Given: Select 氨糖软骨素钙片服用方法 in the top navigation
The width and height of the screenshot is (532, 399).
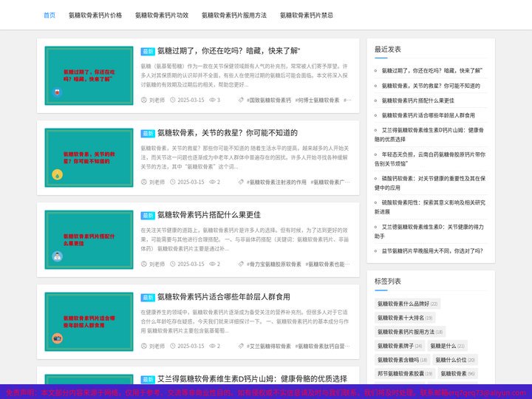Looking at the screenshot, I should [233, 16].
